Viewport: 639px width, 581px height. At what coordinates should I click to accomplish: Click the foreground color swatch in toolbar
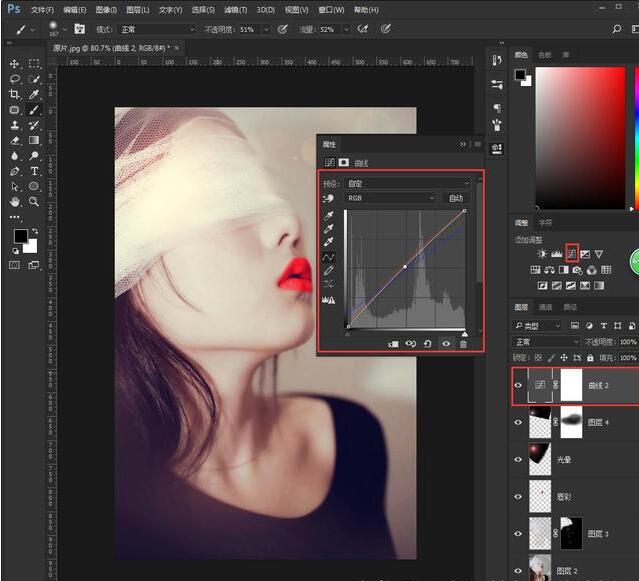pos(20,237)
